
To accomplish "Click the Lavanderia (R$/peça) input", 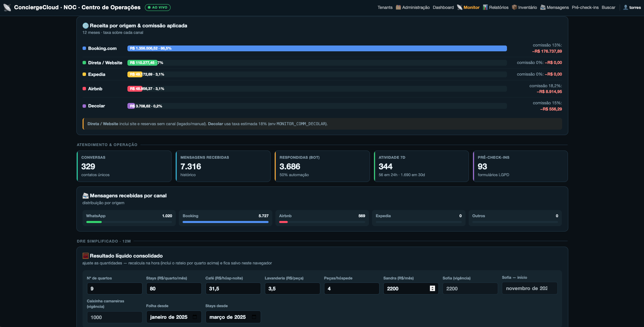I will coord(292,288).
